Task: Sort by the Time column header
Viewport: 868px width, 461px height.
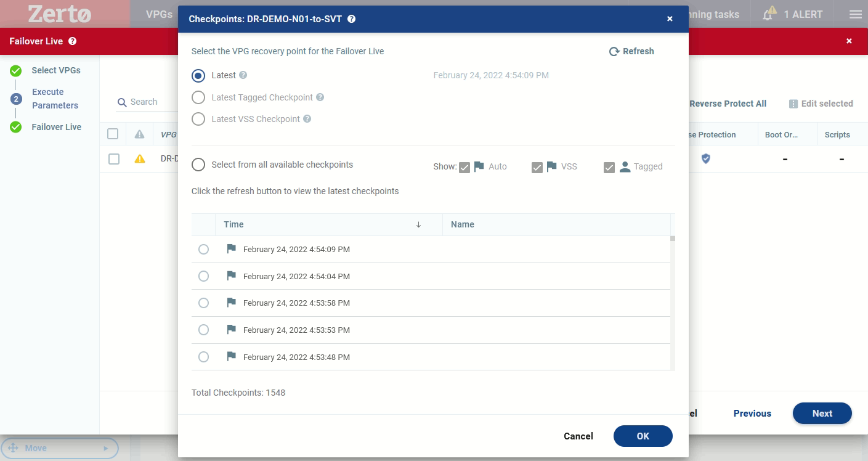Action: click(x=329, y=224)
